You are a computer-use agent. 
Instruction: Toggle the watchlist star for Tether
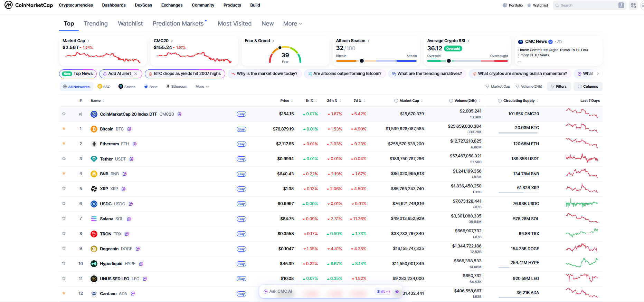click(x=64, y=158)
